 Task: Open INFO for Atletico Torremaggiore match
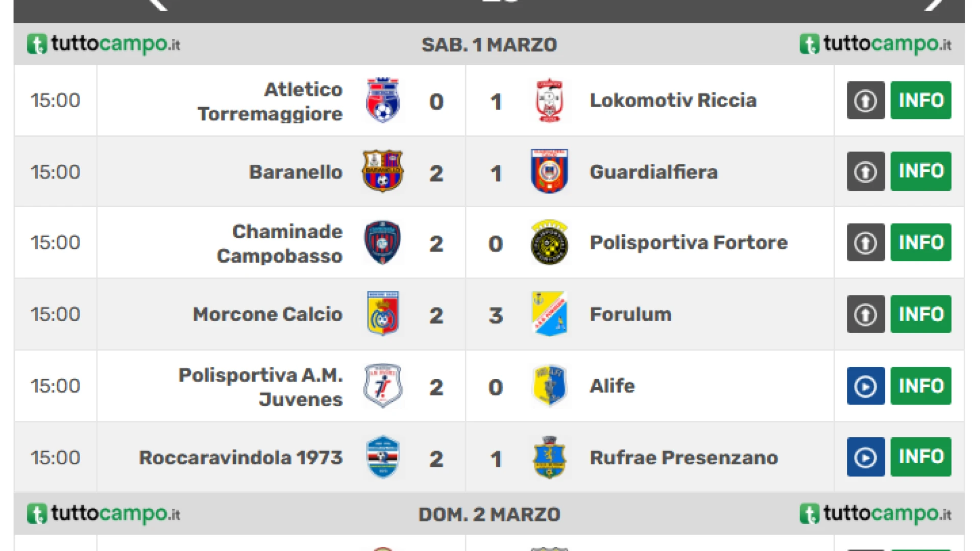[x=921, y=100]
